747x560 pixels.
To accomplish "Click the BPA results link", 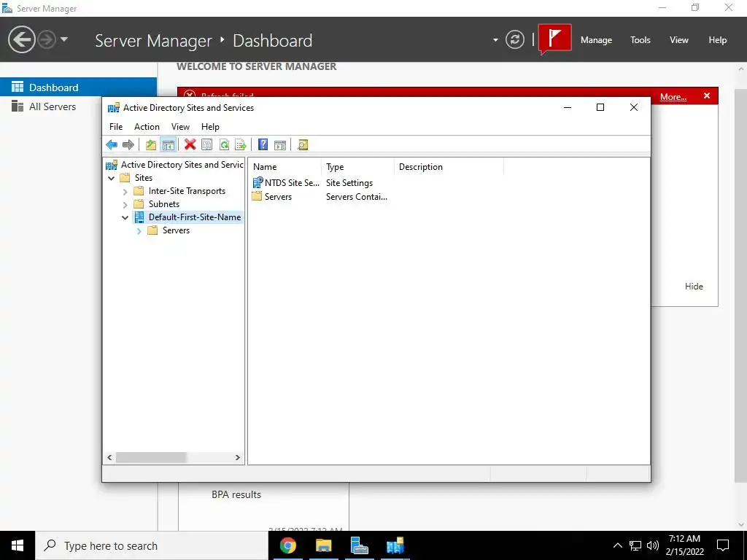I will (x=236, y=495).
